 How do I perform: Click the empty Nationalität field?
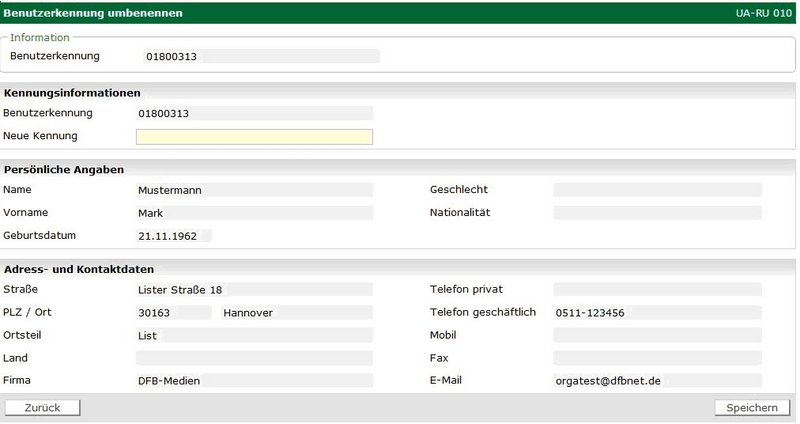pos(657,213)
